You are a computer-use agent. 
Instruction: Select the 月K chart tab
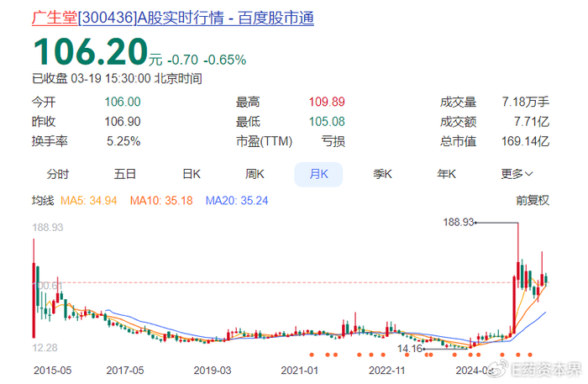tap(318, 175)
